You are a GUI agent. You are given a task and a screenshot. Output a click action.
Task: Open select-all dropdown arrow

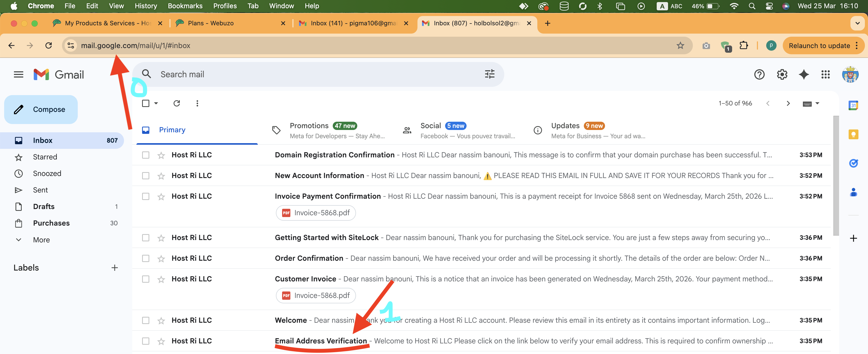coord(156,103)
